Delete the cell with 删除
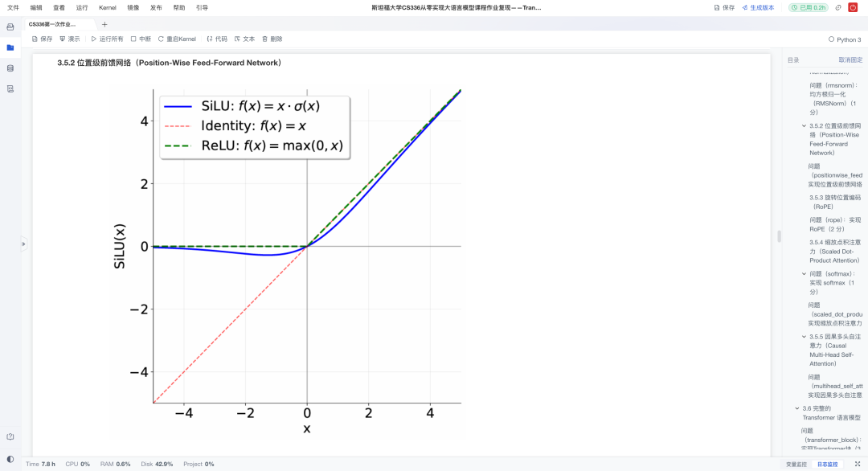Image resolution: width=868 pixels, height=471 pixels. click(x=272, y=39)
